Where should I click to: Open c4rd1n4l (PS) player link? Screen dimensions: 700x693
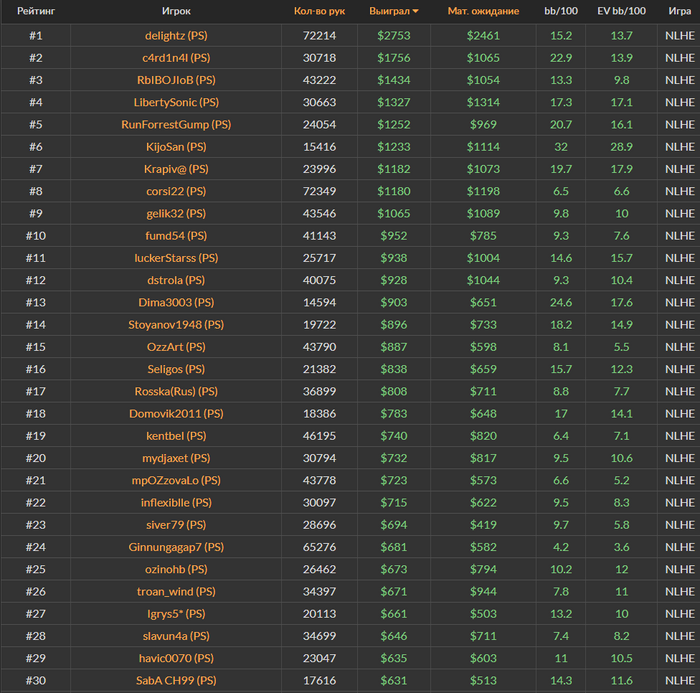(176, 58)
